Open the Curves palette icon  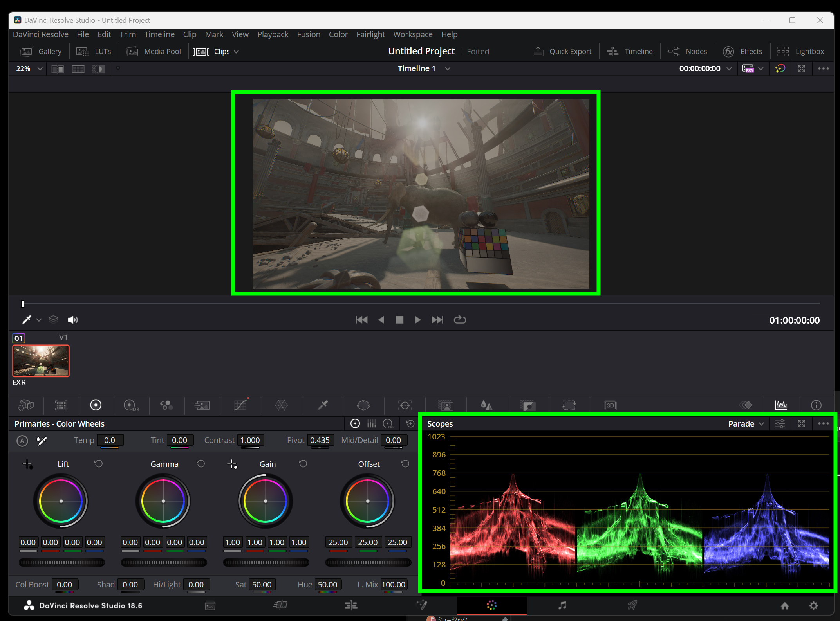pos(240,405)
